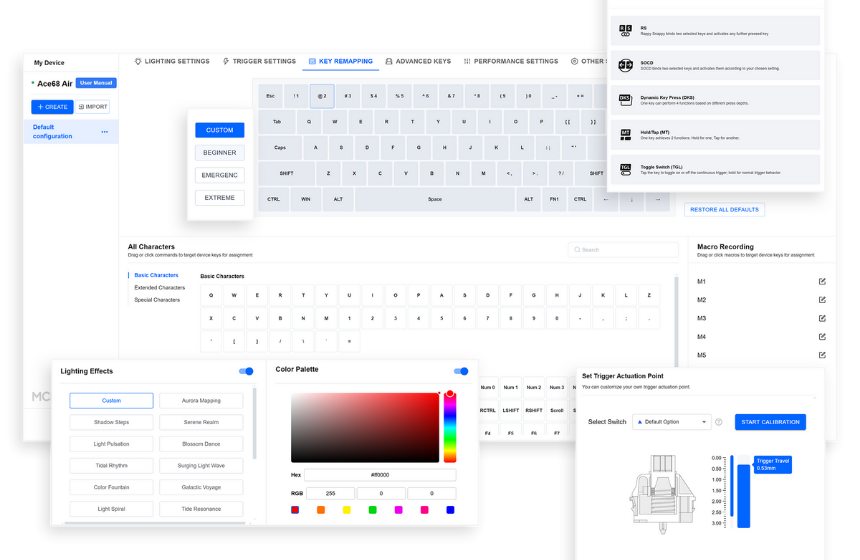860x560 pixels.
Task: Click the help icon beside Select Switch
Action: [719, 422]
